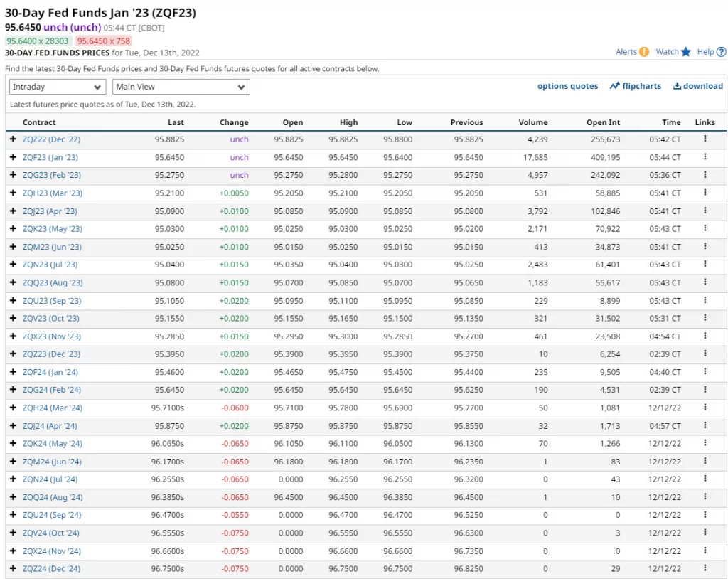Click ZQF23 volume value 17,685

tap(535, 157)
